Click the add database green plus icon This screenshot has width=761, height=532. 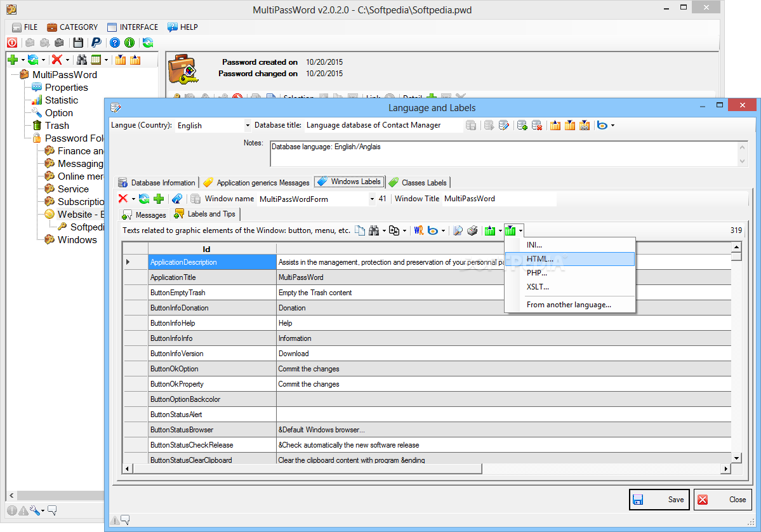[522, 125]
